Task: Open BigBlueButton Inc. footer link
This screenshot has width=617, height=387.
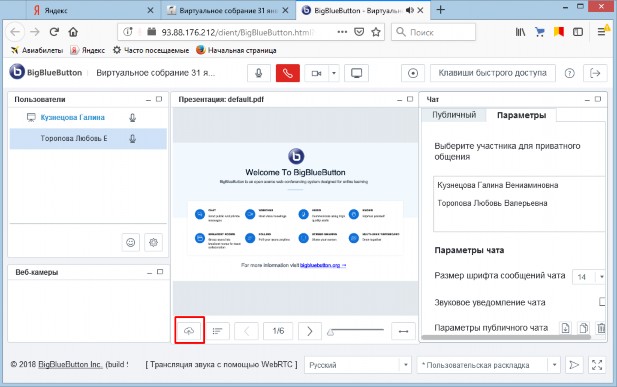Action: pos(70,365)
